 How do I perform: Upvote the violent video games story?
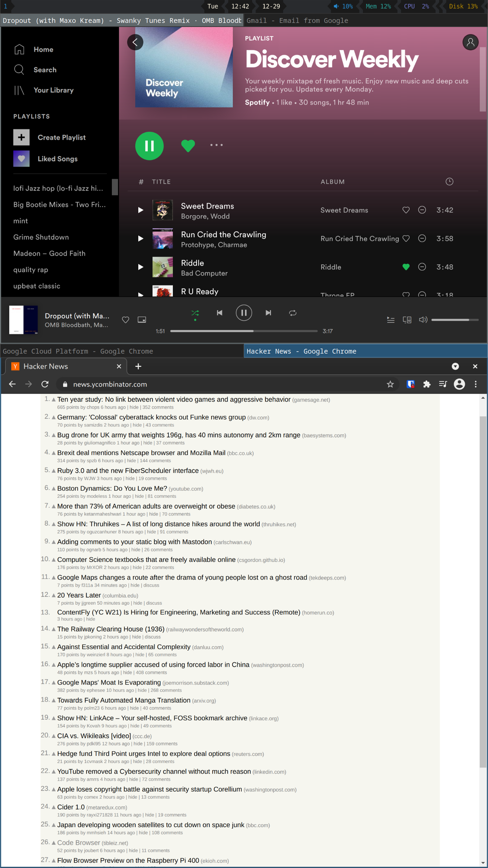54,400
